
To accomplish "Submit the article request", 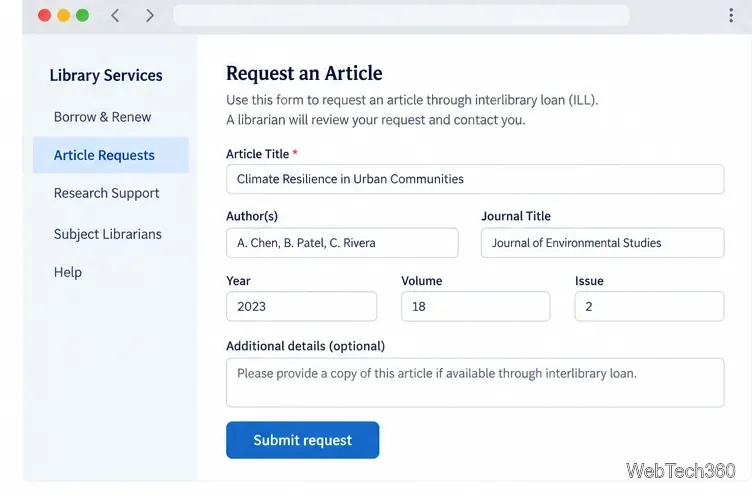I will (x=303, y=440).
